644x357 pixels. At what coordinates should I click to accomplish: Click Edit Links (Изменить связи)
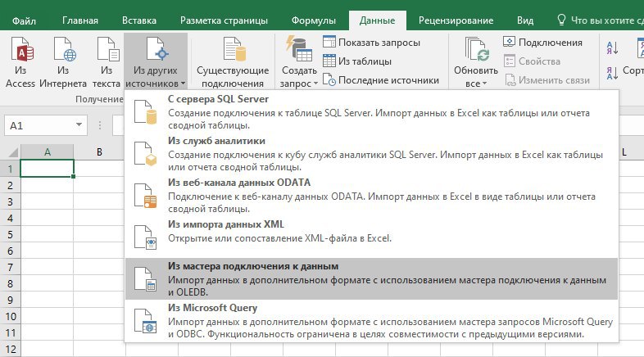(x=547, y=80)
